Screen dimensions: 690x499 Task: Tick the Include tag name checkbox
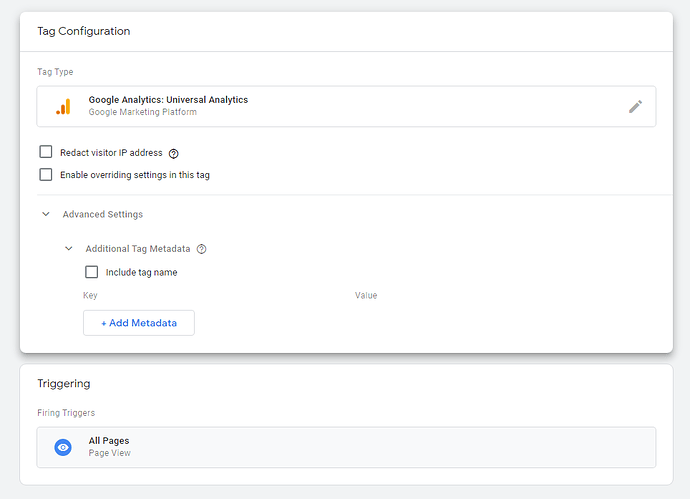pos(92,272)
